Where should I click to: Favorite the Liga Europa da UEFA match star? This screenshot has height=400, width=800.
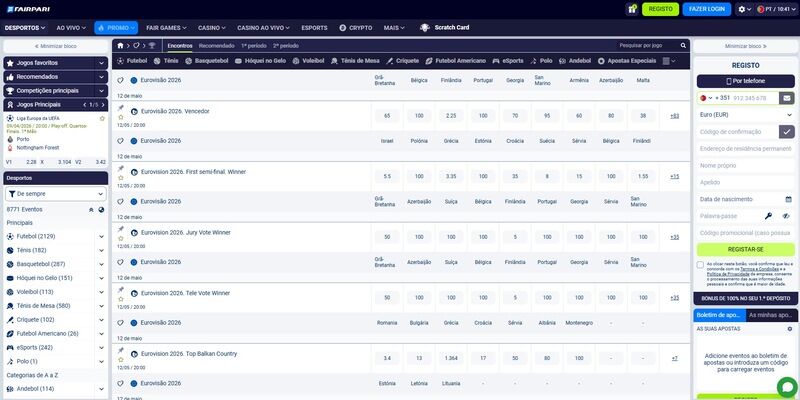(102, 118)
